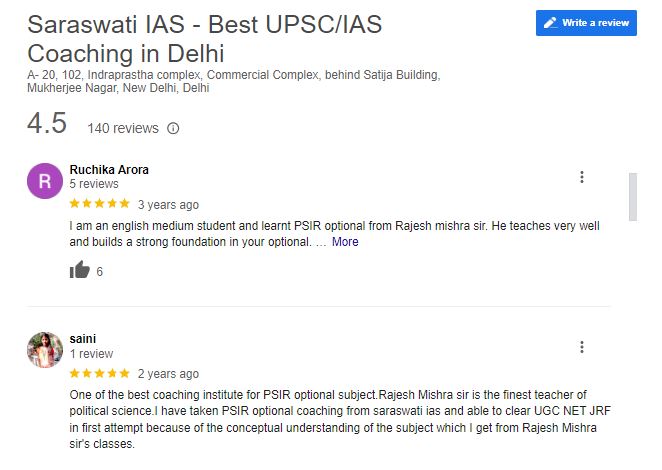Open saini's profile name link
This screenshot has width=662, height=470.
coord(83,339)
